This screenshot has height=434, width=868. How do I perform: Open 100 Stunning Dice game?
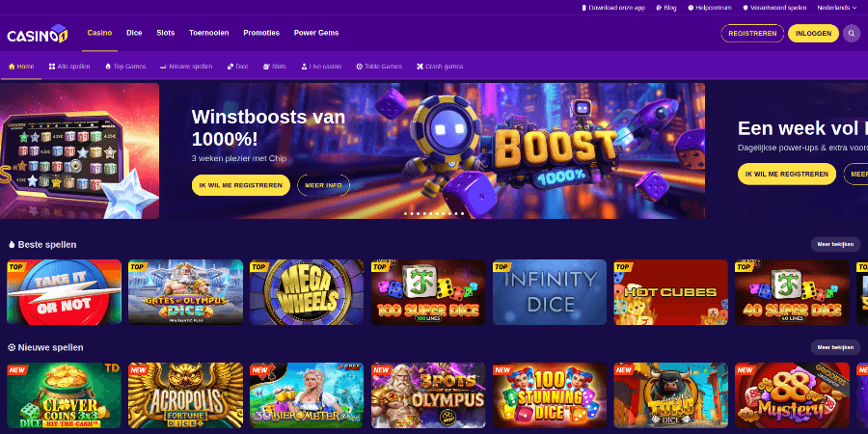click(549, 395)
